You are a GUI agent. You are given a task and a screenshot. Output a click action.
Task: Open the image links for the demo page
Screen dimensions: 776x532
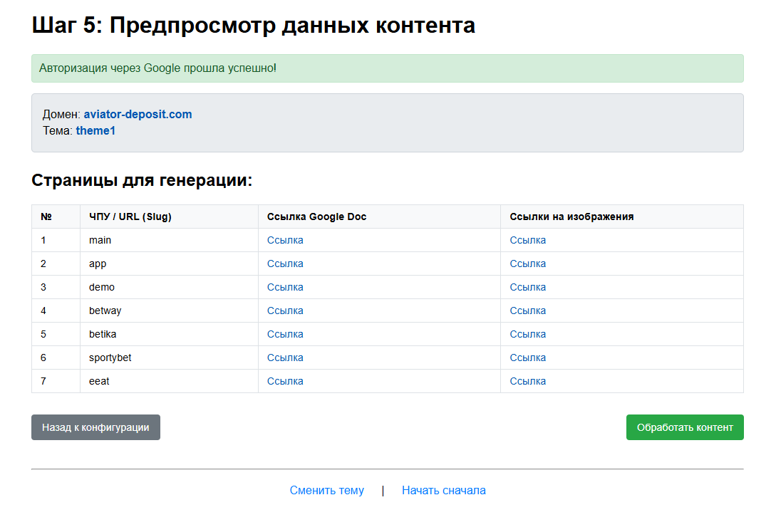(x=527, y=287)
